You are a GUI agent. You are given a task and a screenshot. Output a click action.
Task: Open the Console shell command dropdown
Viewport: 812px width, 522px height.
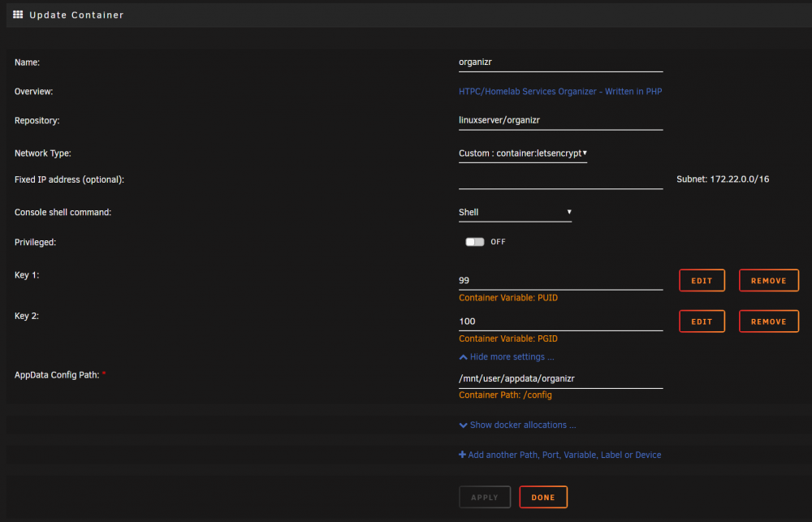tap(515, 213)
